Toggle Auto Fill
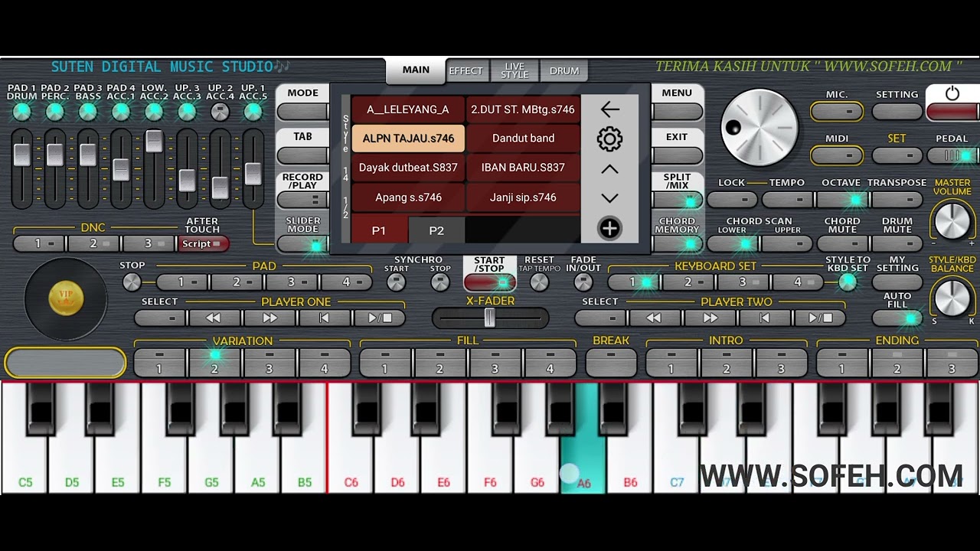Screen dimensions: 980x551 (x=897, y=318)
